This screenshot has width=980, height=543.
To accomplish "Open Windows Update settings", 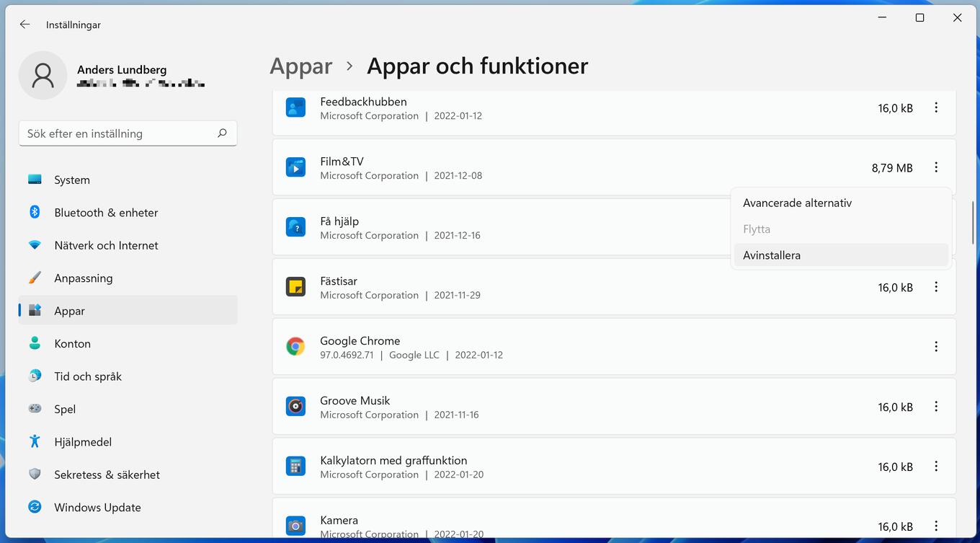I will pos(128,508).
